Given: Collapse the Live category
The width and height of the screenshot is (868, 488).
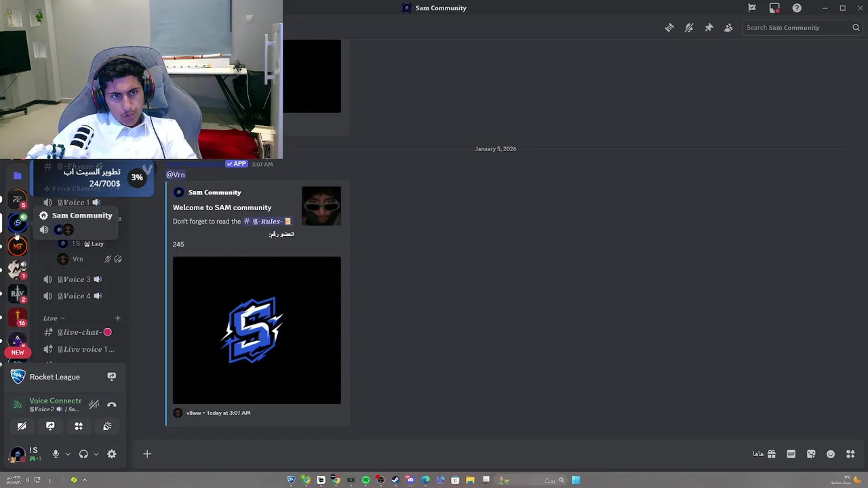Looking at the screenshot, I should click(54, 319).
